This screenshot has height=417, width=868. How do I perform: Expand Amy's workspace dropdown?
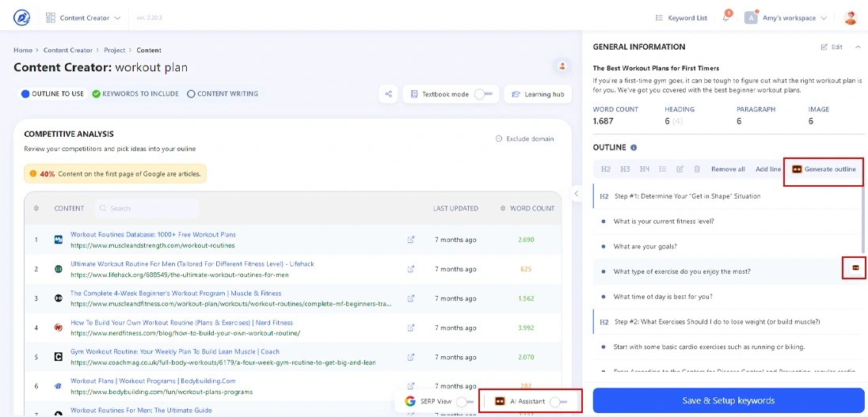(x=786, y=17)
